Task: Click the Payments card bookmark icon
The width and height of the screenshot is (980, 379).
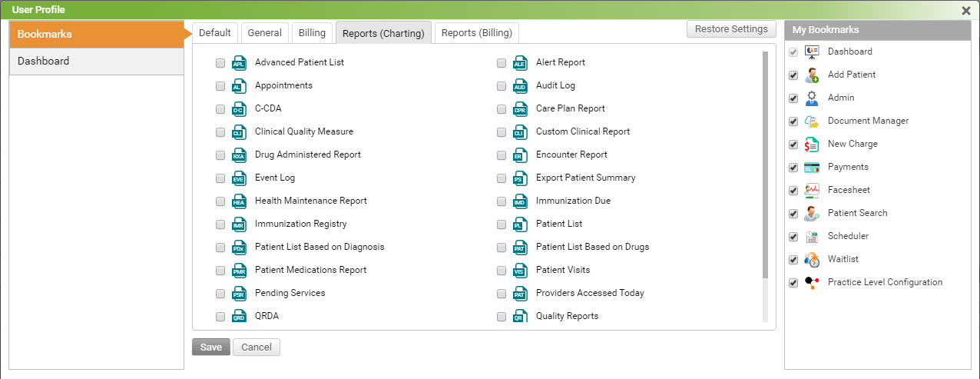Action: coord(812,168)
